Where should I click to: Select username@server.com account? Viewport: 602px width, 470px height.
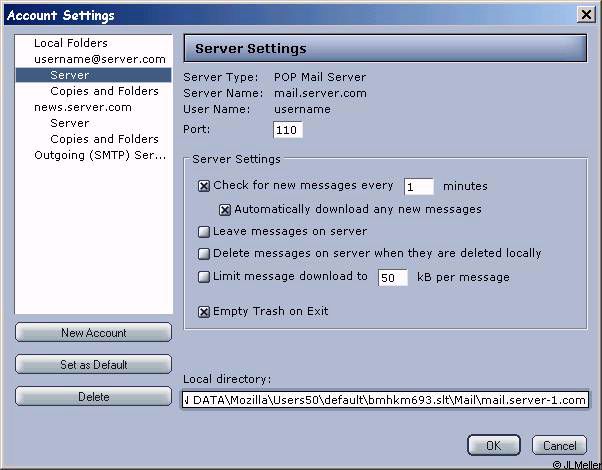(x=100, y=59)
